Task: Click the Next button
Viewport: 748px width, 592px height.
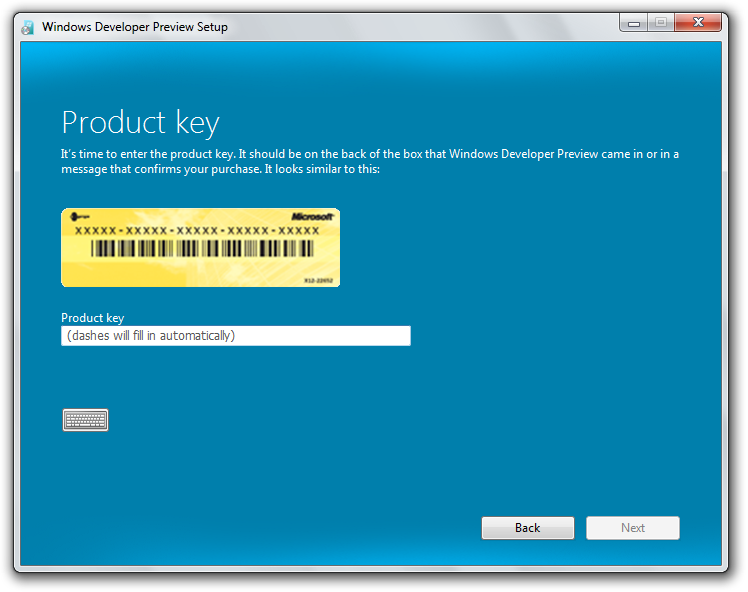Action: click(x=633, y=528)
